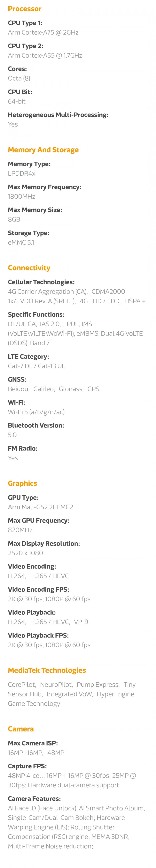Click the Bluetooth Version label

coord(36,425)
